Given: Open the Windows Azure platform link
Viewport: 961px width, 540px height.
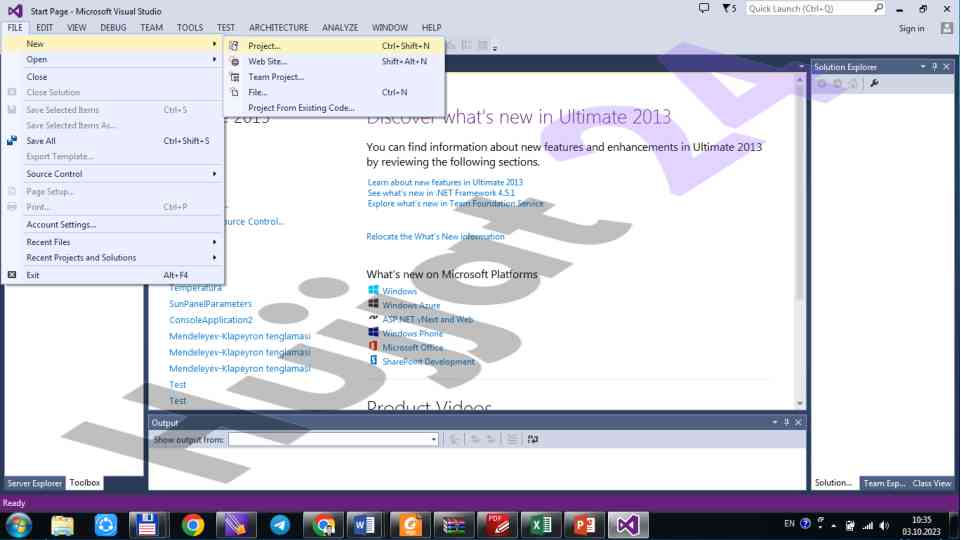Looking at the screenshot, I should click(411, 305).
